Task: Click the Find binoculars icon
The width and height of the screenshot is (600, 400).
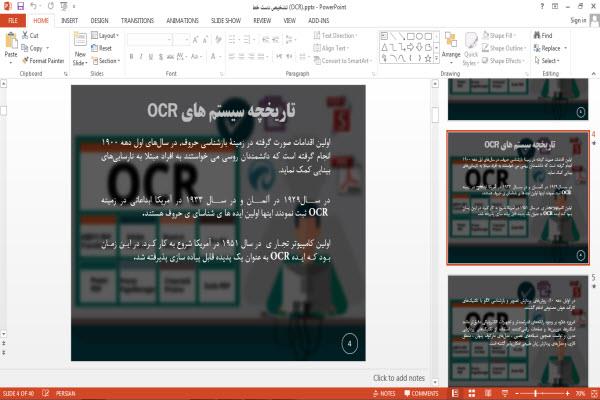Action: pos(537,35)
